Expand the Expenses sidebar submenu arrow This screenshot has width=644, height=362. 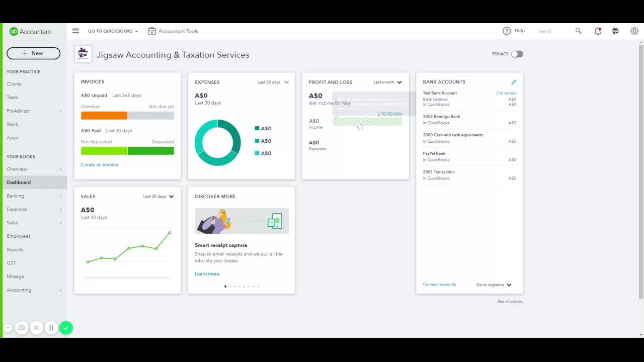tap(60, 210)
